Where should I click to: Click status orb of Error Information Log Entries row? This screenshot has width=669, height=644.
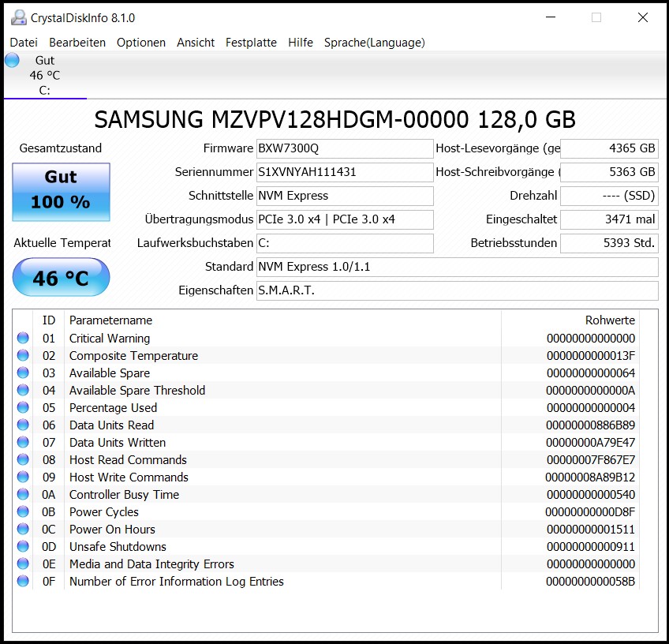(x=23, y=582)
